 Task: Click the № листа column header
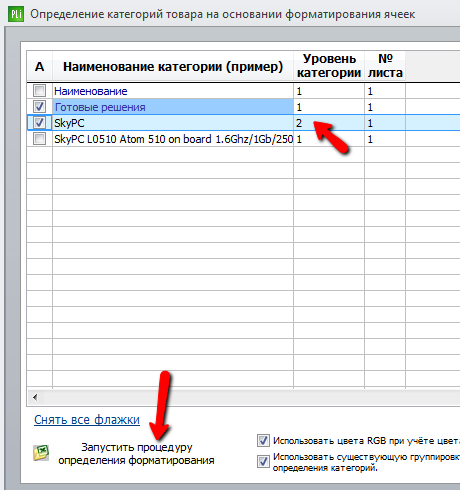tap(385, 66)
